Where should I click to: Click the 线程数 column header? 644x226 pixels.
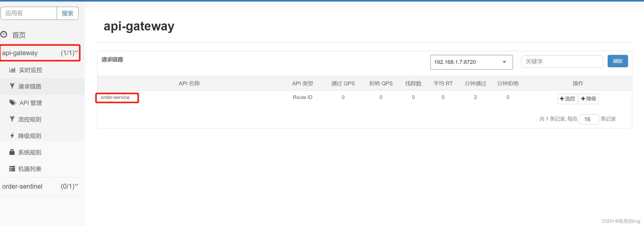(x=413, y=83)
